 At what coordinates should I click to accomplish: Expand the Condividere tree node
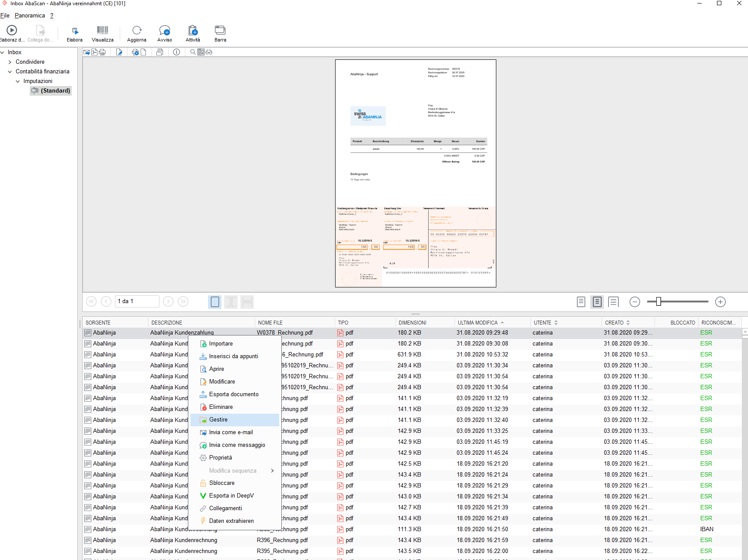coord(10,62)
